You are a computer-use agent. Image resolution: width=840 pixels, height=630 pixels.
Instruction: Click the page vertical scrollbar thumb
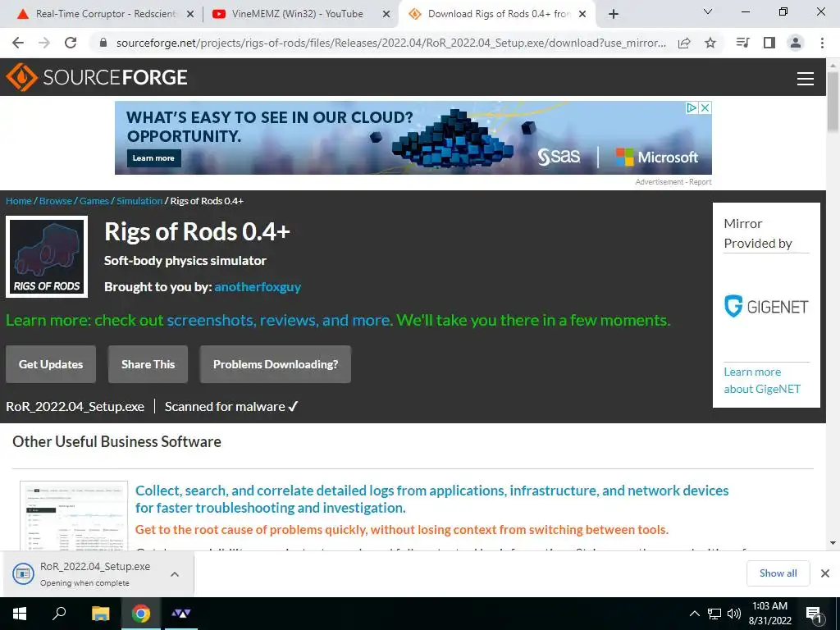click(833, 102)
